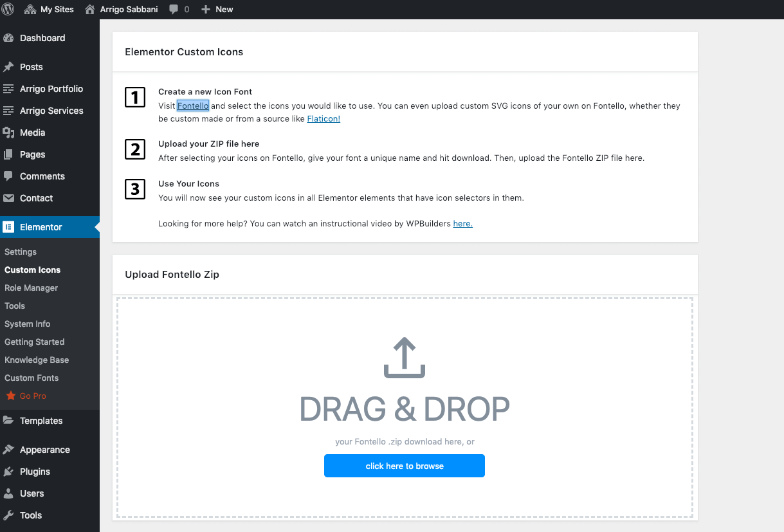Click the WordPress logo icon

pos(8,9)
